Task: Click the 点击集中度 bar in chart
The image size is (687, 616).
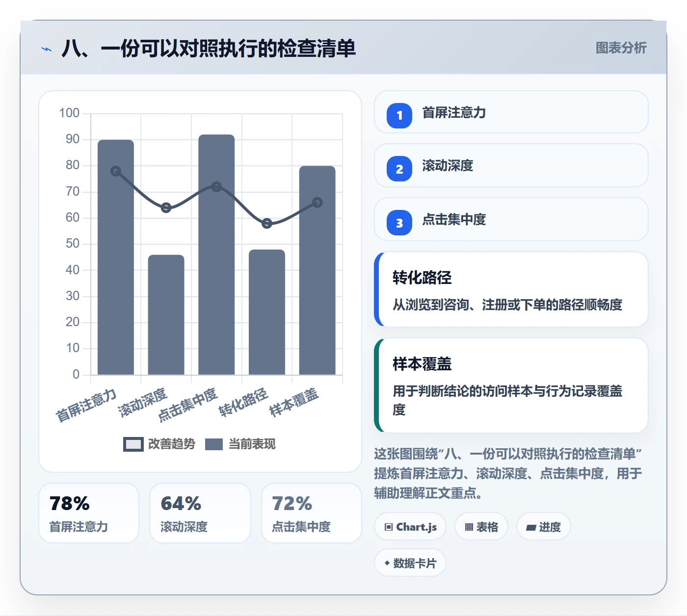Action: coord(216,255)
